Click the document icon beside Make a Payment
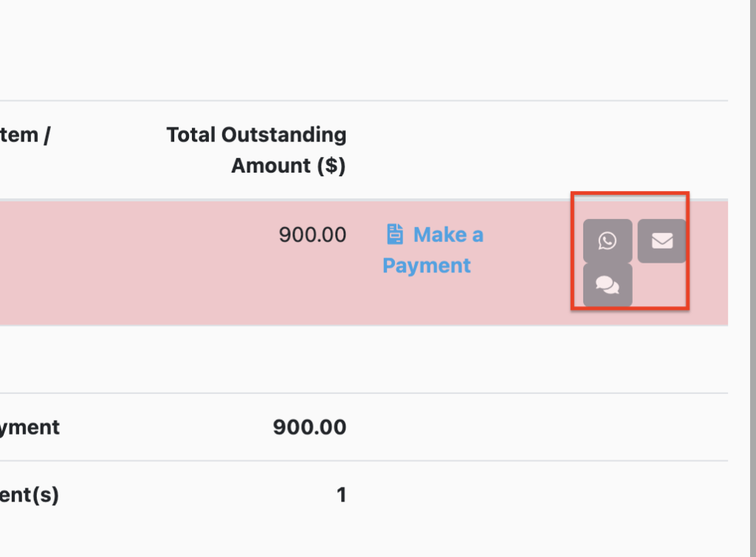The height and width of the screenshot is (557, 756). coord(395,234)
